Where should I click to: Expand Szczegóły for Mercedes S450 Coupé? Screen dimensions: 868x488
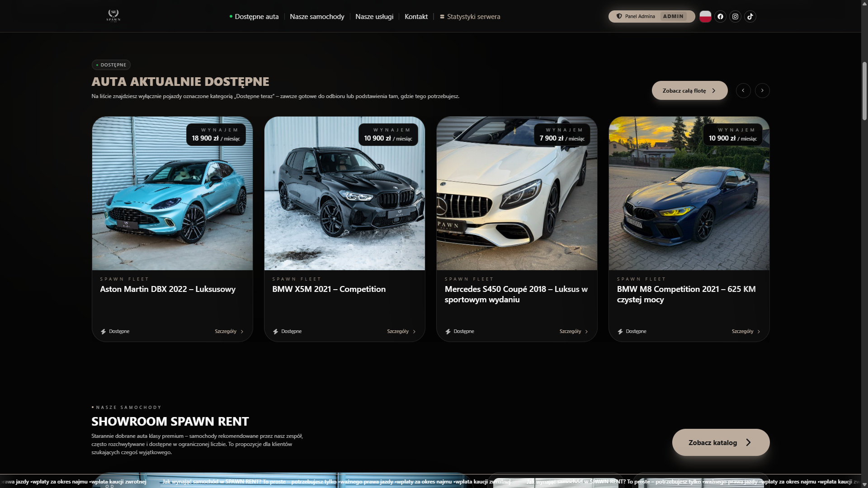(x=574, y=332)
